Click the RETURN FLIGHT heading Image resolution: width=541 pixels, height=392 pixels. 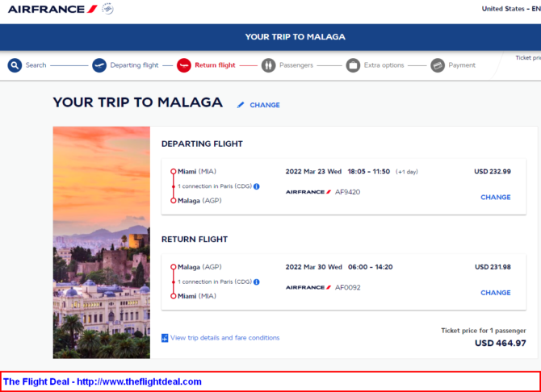coord(195,240)
